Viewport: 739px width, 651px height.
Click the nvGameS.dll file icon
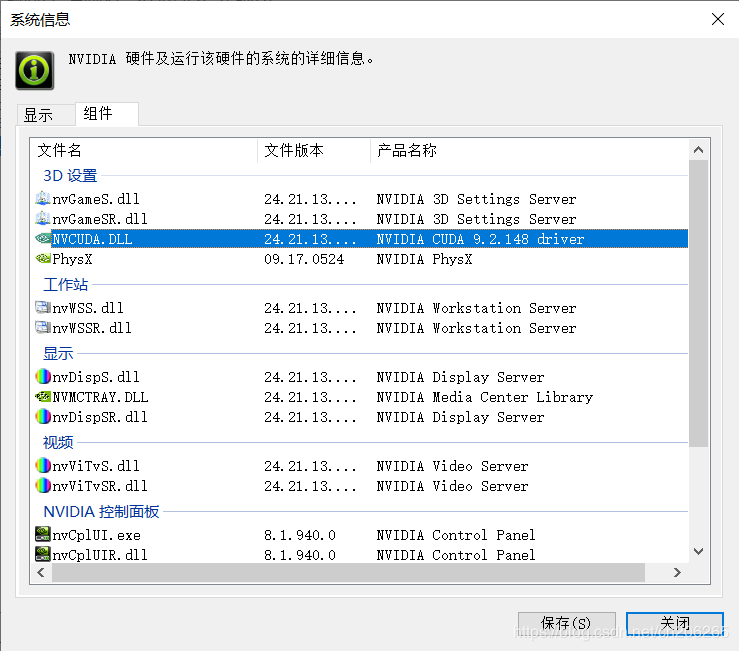pos(42,198)
